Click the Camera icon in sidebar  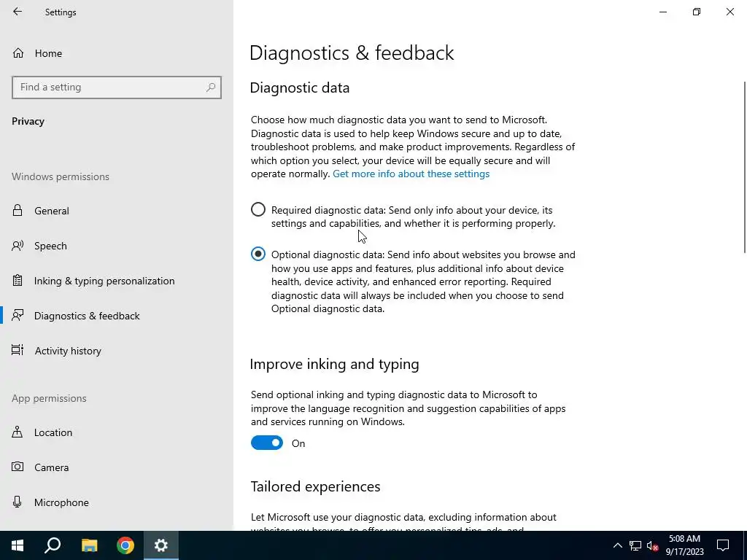[x=18, y=467]
